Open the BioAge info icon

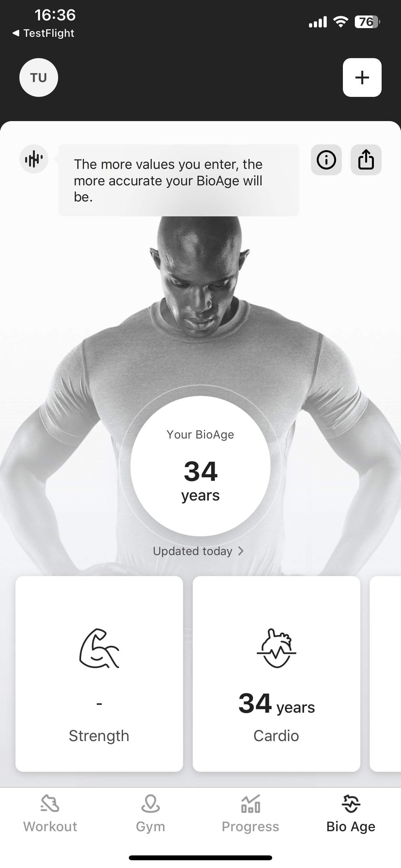pyautogui.click(x=326, y=160)
